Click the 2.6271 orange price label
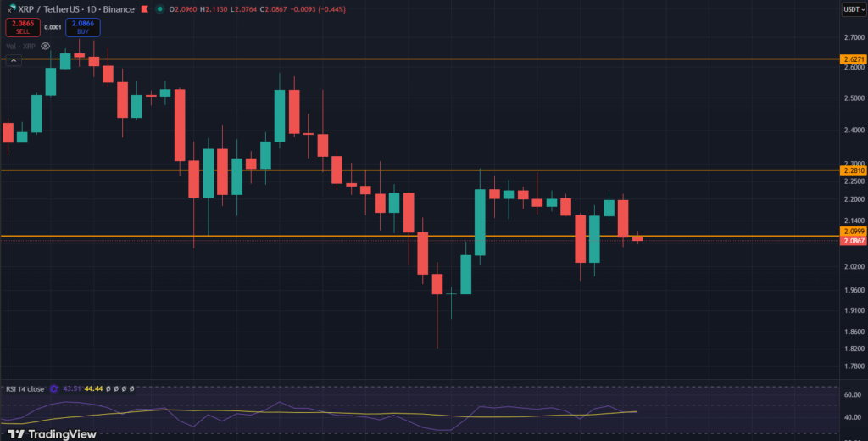 853,59
